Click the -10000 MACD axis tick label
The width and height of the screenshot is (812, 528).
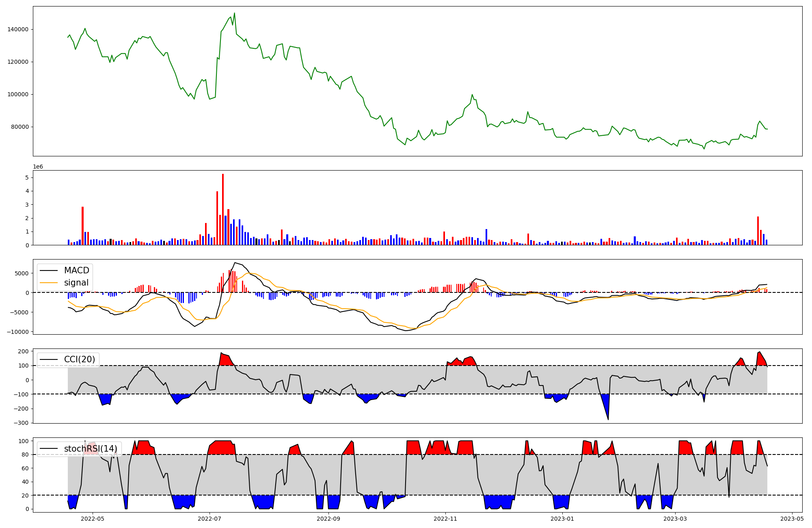click(x=17, y=332)
